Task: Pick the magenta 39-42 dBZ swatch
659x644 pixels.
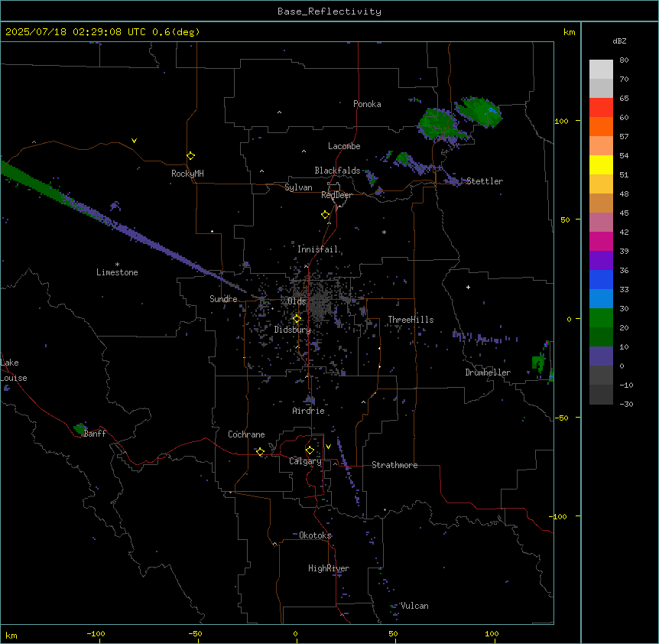Action: 601,241
